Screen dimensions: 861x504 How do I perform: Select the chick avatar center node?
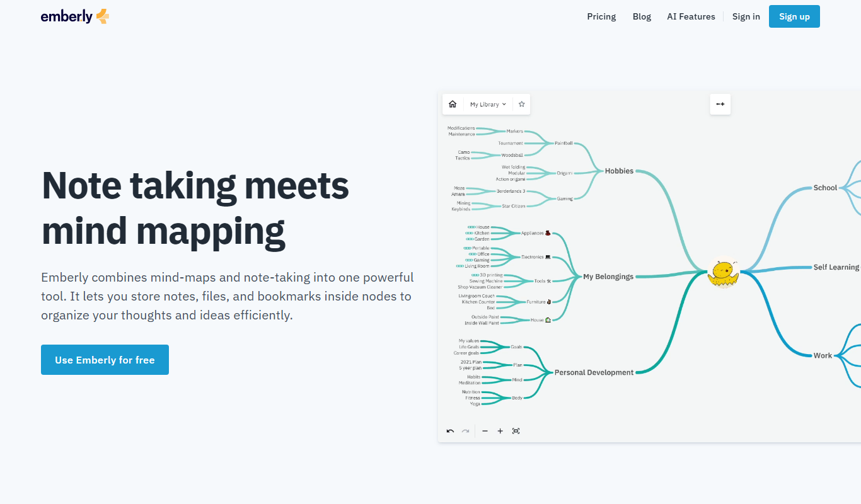click(x=723, y=272)
